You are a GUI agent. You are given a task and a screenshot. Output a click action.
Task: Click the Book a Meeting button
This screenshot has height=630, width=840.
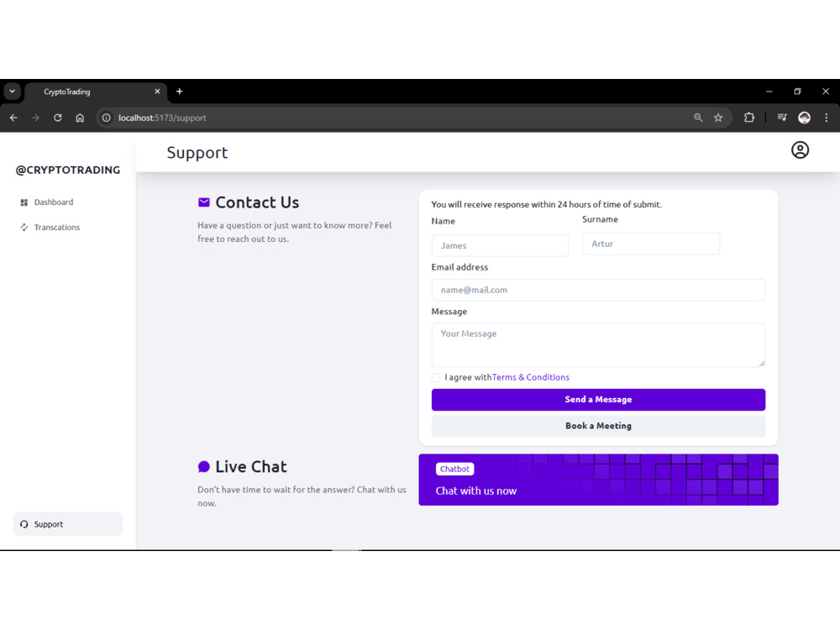click(598, 426)
